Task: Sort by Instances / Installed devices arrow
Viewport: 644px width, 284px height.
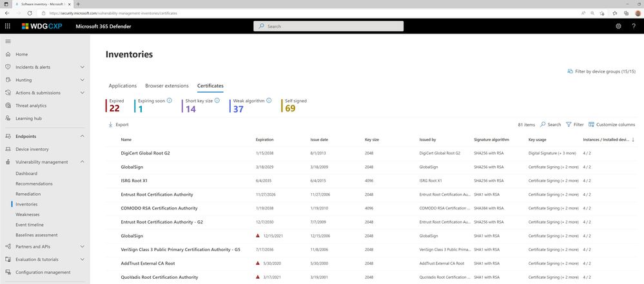Action: click(x=633, y=140)
